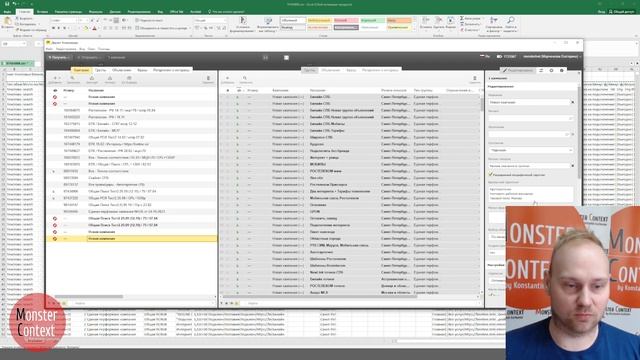Open Редактирование menu in Commander menu bar
Screen dimensions: 640x360
(66, 49)
